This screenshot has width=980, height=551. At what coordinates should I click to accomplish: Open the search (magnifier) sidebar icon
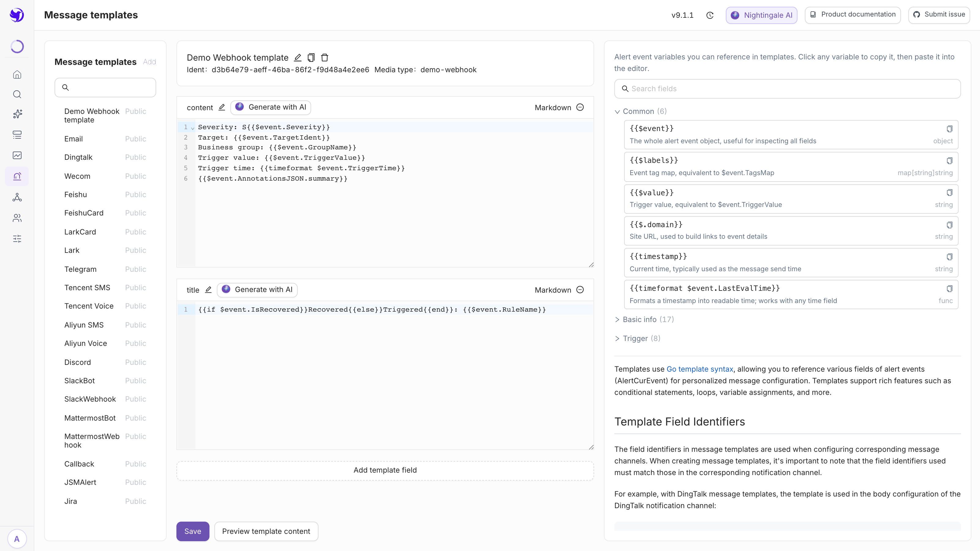pos(17,94)
